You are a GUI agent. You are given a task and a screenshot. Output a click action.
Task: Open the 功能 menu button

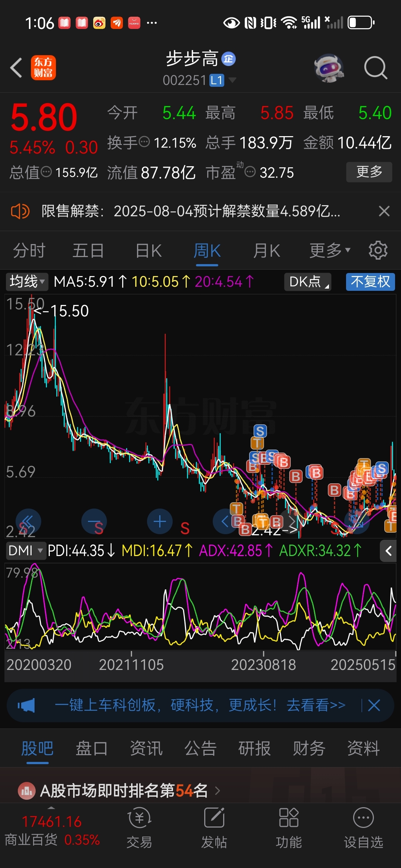click(x=289, y=828)
